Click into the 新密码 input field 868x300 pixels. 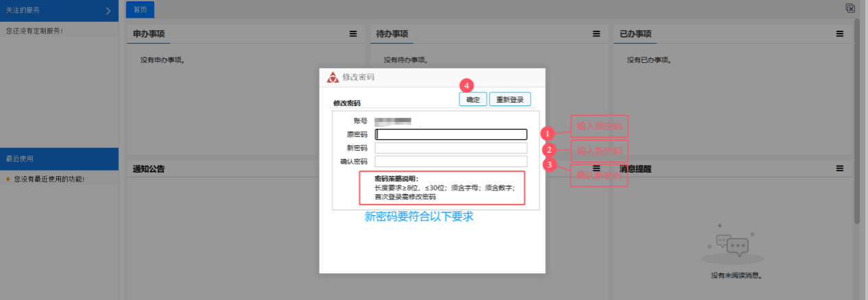click(450, 148)
